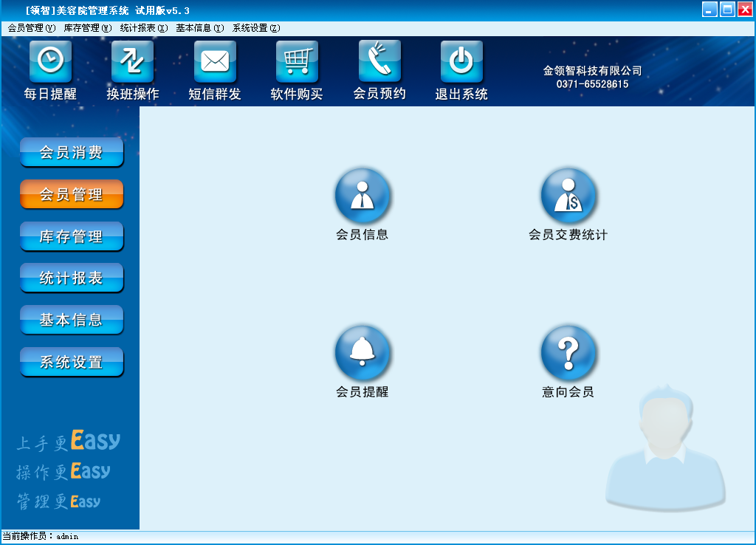Viewport: 756px width, 545px height.
Task: Select the 会员消费 sidebar button
Action: pyautogui.click(x=72, y=153)
